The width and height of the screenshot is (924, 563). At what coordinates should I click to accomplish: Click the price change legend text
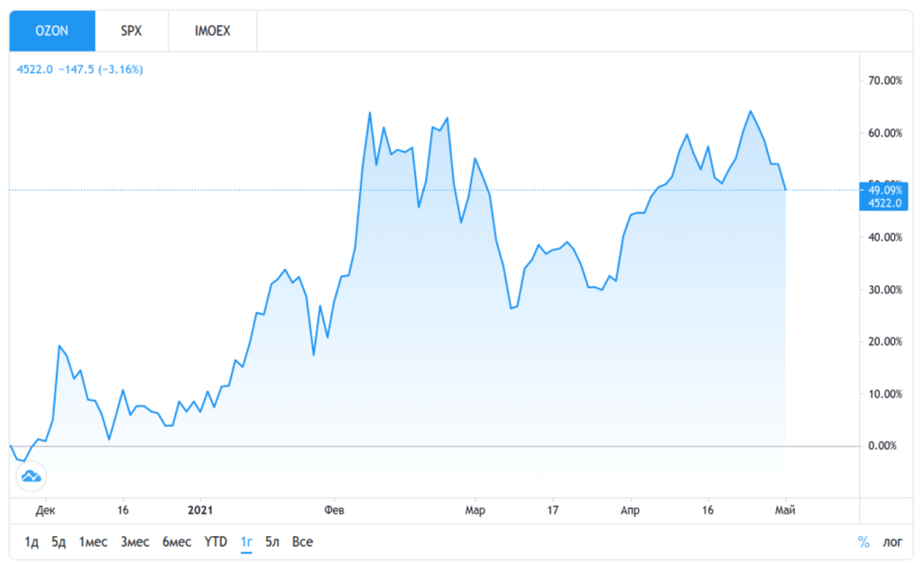(79, 69)
